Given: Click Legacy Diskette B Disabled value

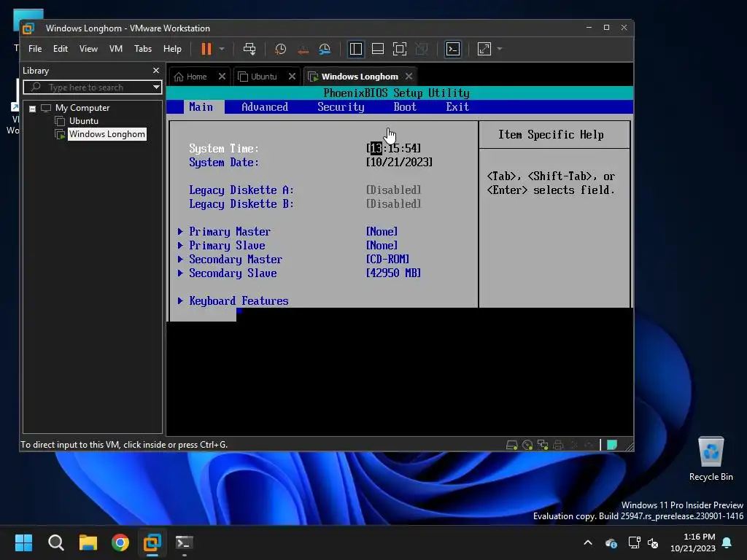Looking at the screenshot, I should tap(393, 204).
